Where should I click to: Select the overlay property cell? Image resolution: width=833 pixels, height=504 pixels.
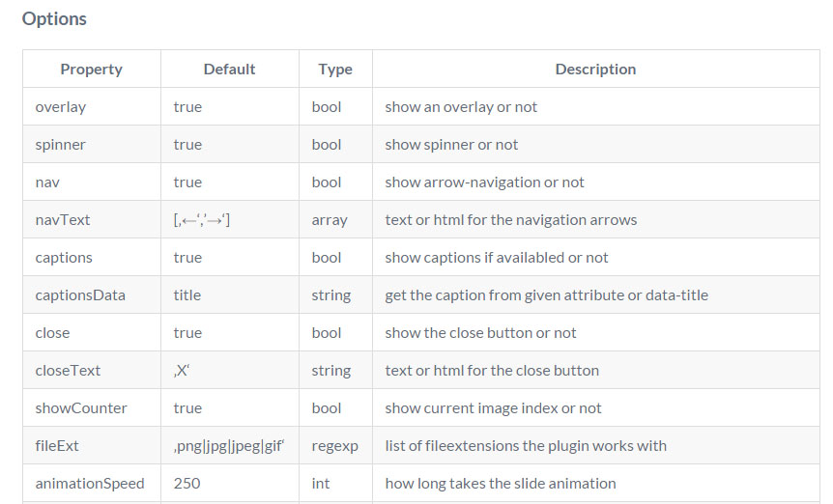pyautogui.click(x=92, y=106)
